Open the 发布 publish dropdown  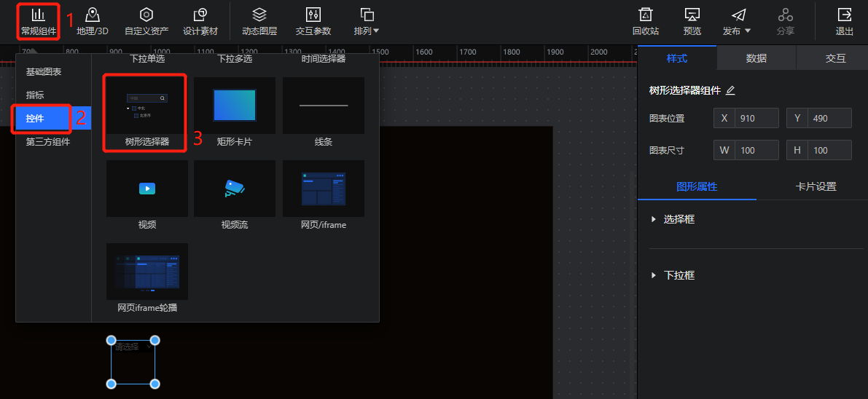737,22
